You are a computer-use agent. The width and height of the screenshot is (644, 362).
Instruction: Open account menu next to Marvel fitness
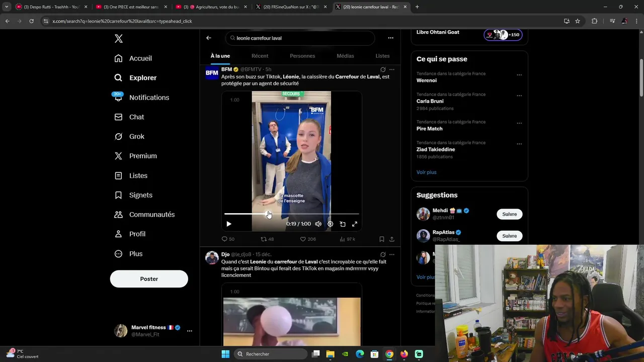point(190,331)
